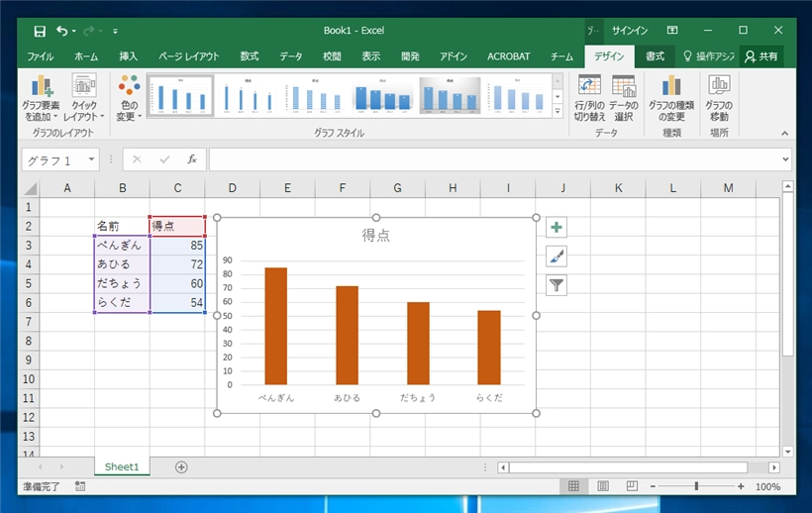
Task: Click the select-all corner triangle
Action: click(30, 188)
